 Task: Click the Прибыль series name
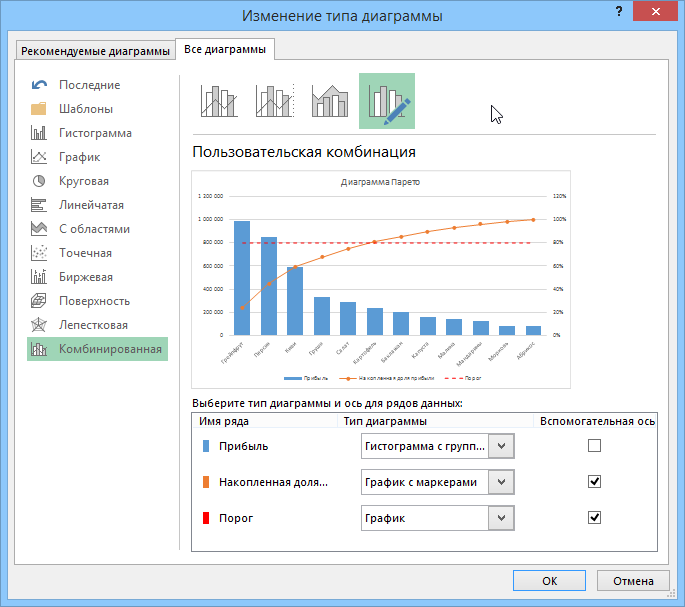[x=243, y=446]
